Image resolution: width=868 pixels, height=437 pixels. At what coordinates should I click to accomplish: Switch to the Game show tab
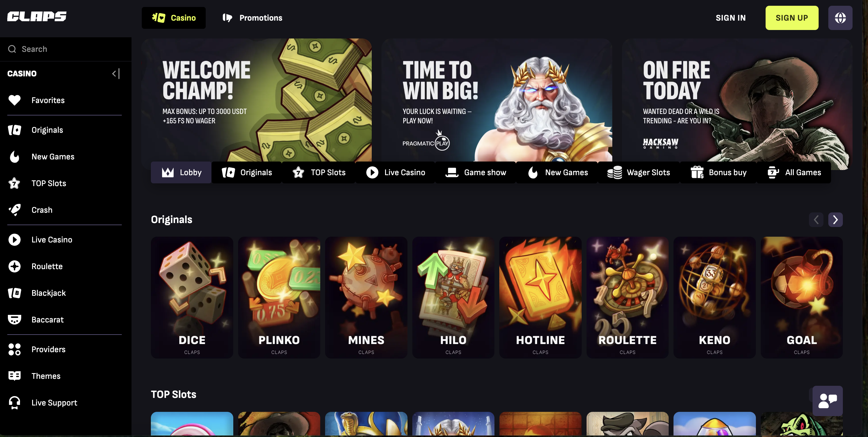475,172
